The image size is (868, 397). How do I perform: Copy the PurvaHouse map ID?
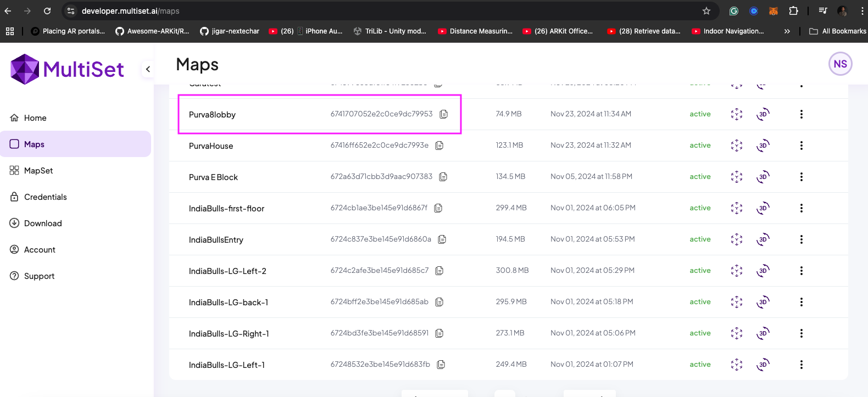(x=439, y=146)
